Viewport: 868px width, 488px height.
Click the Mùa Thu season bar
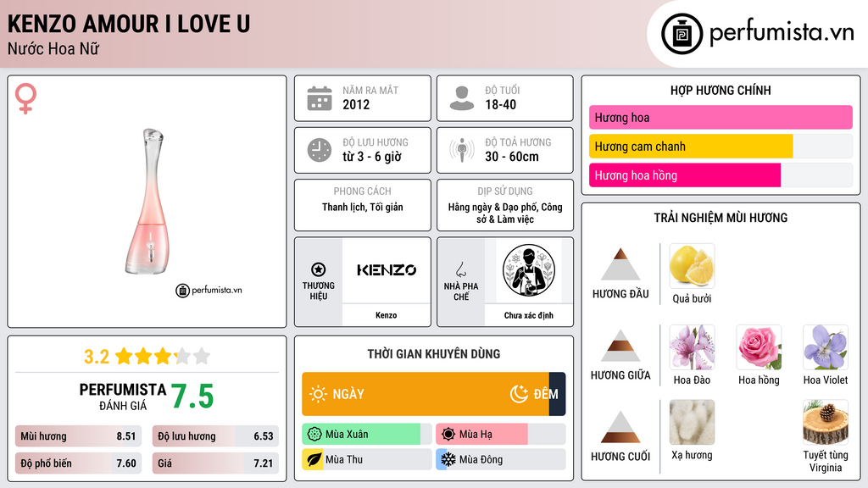pos(366,459)
